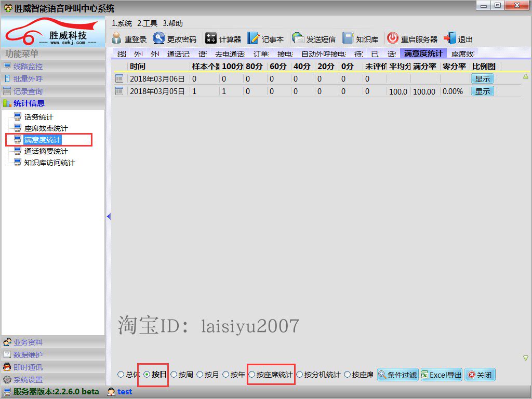Screen dimensions: 532x399
Task: Open the 1.系统 menu
Action: [122, 23]
